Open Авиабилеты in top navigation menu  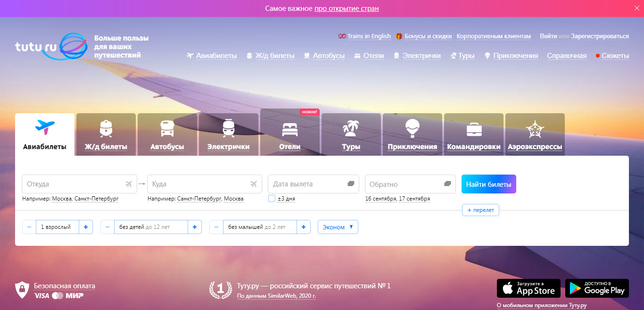tap(216, 56)
